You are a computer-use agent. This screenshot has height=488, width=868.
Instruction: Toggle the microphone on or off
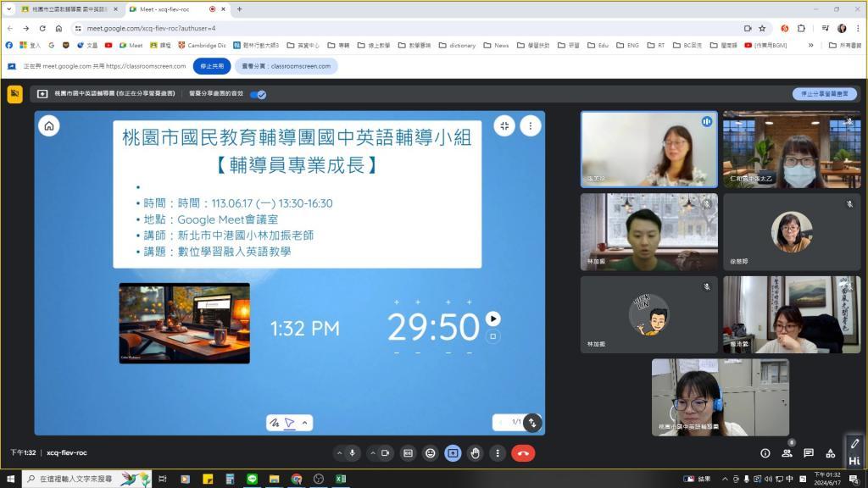(x=353, y=453)
